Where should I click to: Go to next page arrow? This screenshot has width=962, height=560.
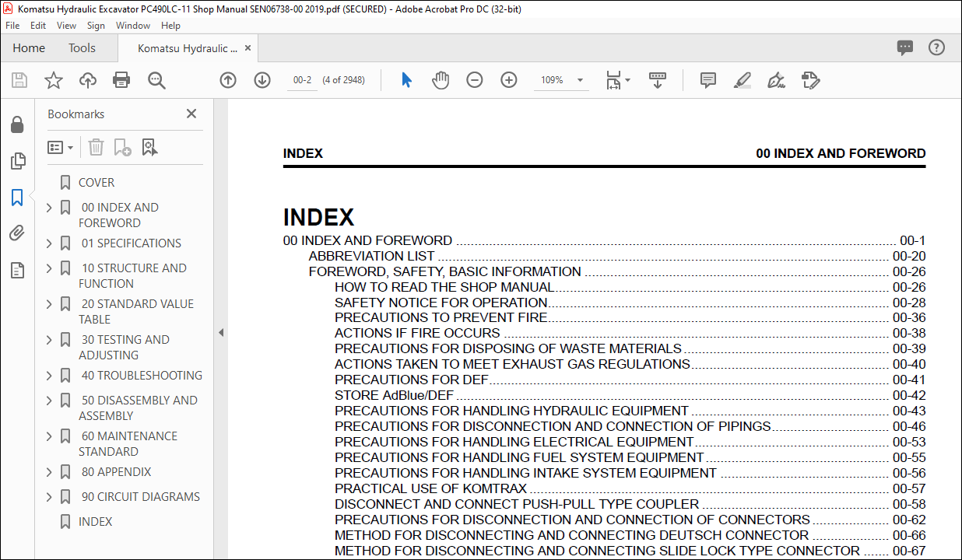coord(262,80)
